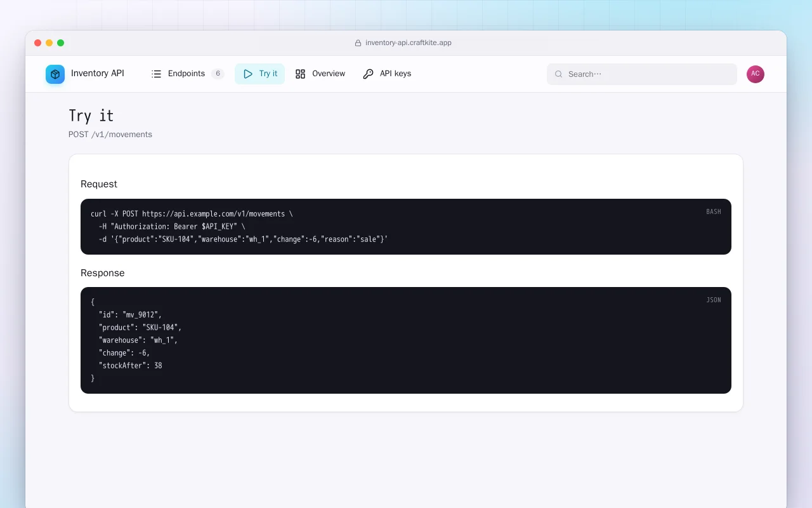Click the Request section heading
Image resolution: width=812 pixels, height=508 pixels.
[x=99, y=184]
